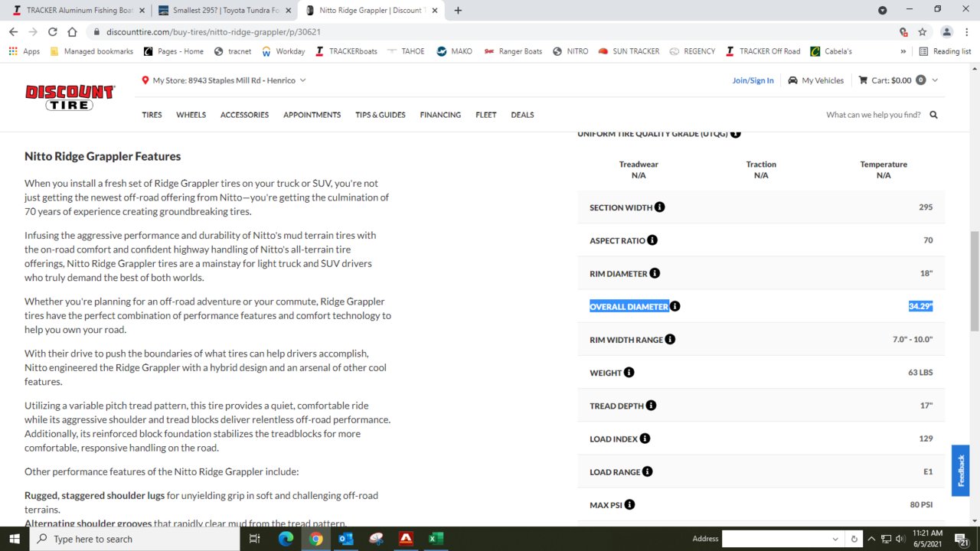Show more bookmarks via double chevron

click(x=903, y=51)
